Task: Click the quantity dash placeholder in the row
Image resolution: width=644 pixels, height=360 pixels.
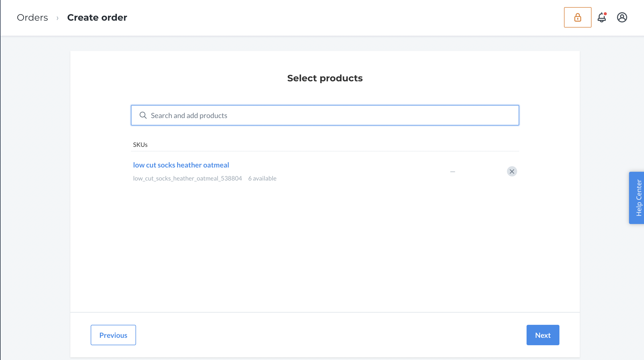Action: [452, 172]
